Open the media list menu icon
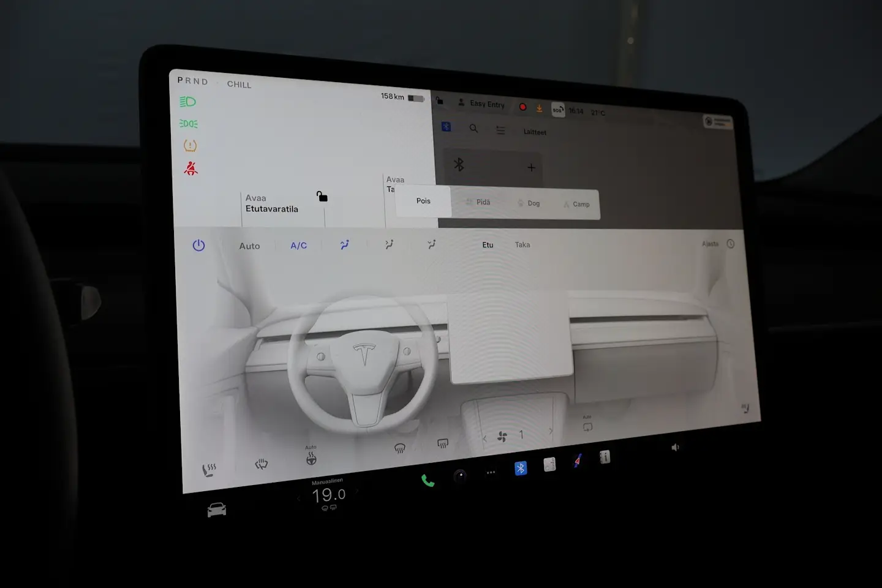This screenshot has height=588, width=882. pyautogui.click(x=500, y=130)
